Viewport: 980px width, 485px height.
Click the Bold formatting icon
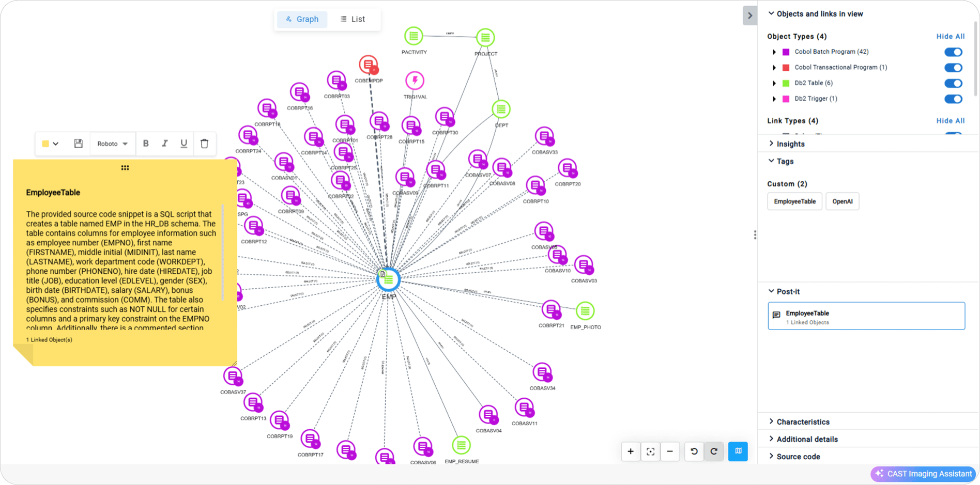pyautogui.click(x=146, y=144)
